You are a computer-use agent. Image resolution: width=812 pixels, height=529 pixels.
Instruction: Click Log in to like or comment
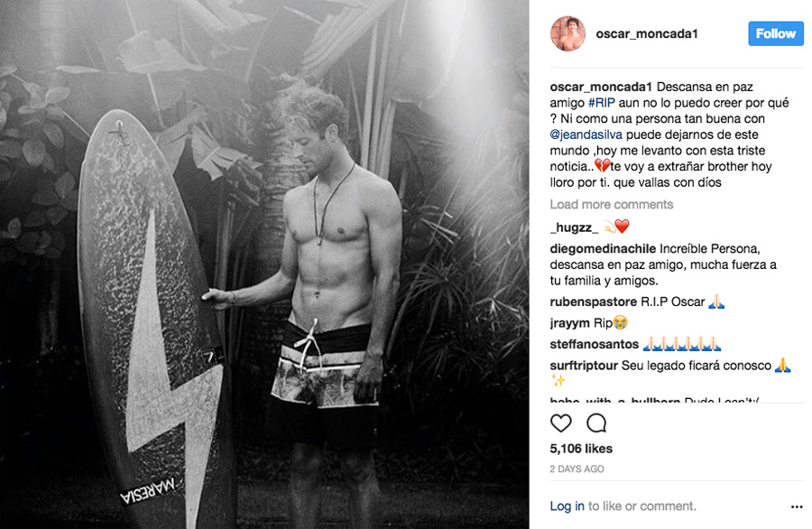[567, 506]
